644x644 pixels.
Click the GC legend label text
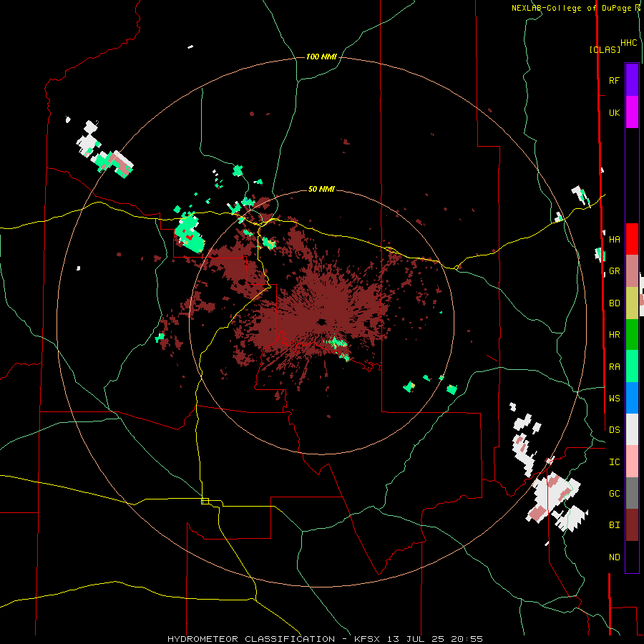614,493
